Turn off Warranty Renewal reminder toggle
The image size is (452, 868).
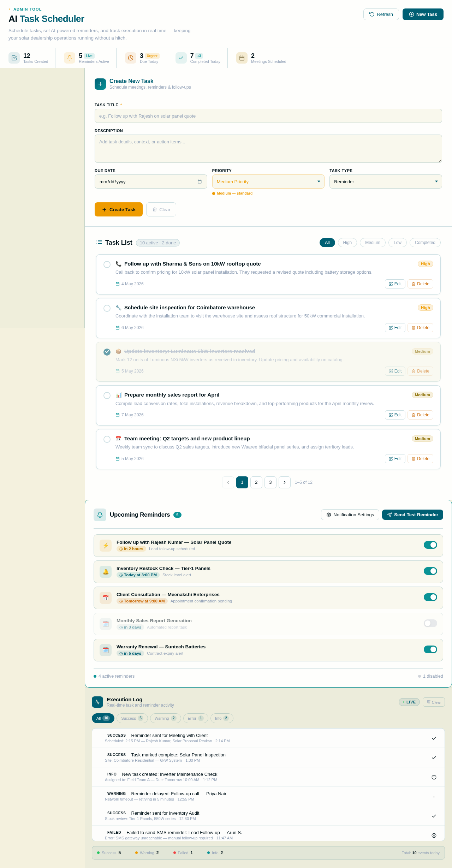pos(430,649)
